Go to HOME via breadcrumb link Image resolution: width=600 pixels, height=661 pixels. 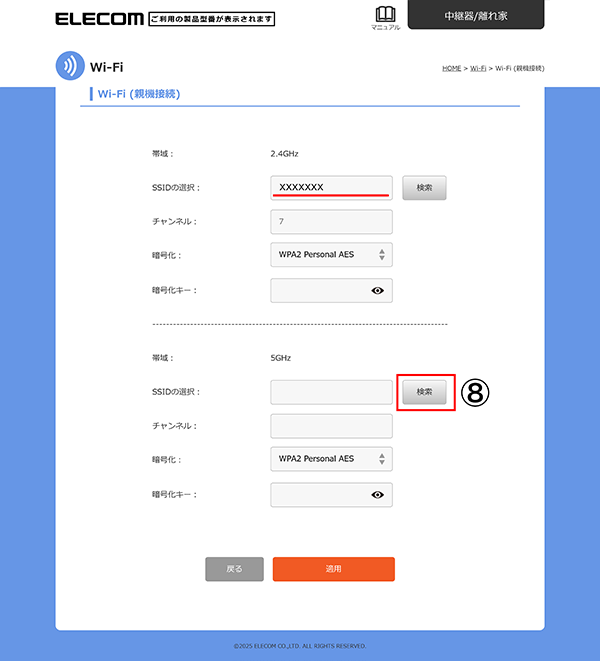point(451,68)
